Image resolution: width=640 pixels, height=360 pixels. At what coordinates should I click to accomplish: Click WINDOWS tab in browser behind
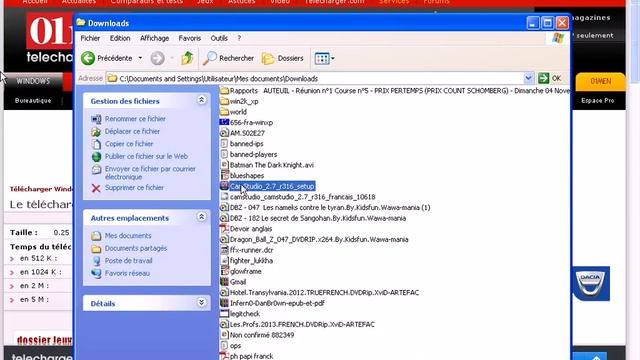tap(33, 81)
